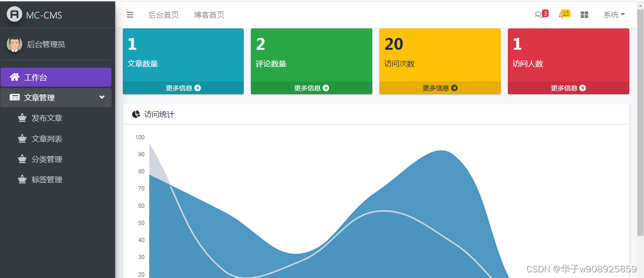This screenshot has width=644, height=278.
Task: Click the MC-CMS logo icon
Action: coord(15,14)
